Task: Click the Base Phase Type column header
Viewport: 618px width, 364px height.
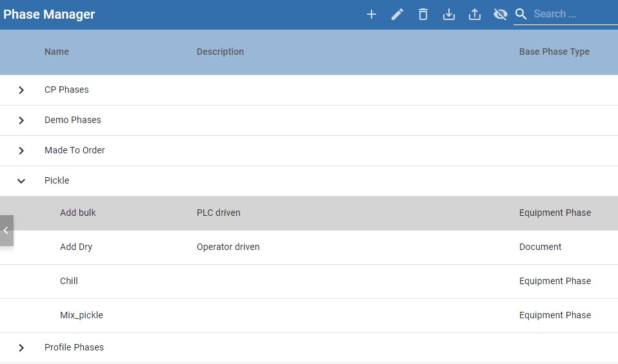Action: 554,52
